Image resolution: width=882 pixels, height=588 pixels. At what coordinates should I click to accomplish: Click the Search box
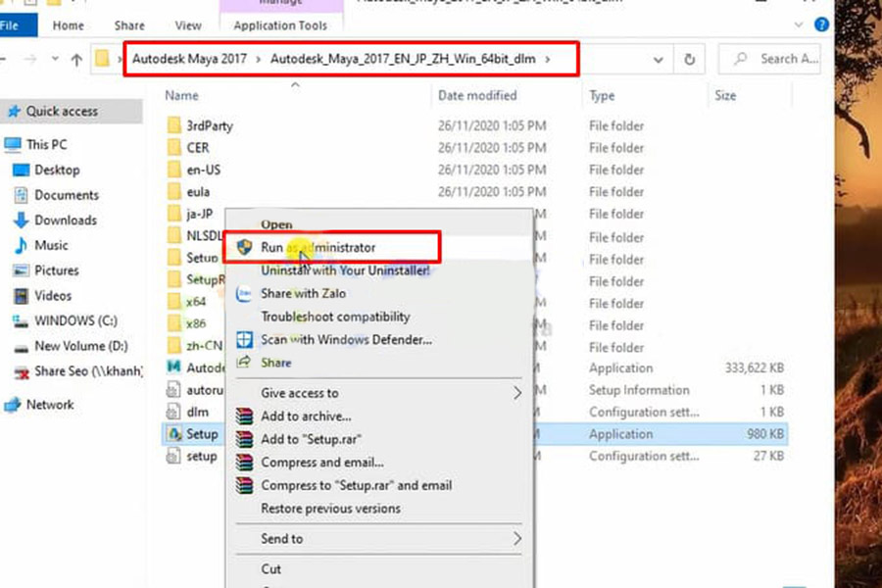pyautogui.click(x=769, y=59)
